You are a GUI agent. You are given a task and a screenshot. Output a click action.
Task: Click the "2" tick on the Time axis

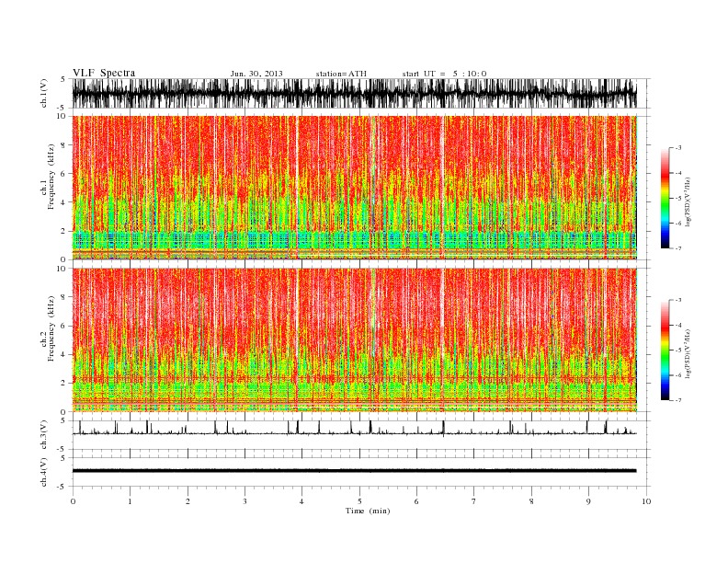coord(188,501)
